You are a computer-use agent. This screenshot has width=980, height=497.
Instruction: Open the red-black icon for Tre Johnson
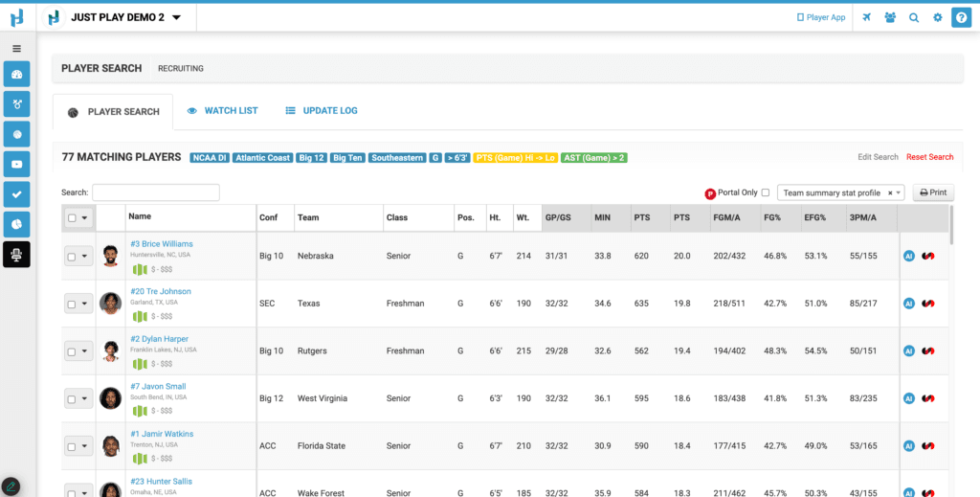(928, 304)
